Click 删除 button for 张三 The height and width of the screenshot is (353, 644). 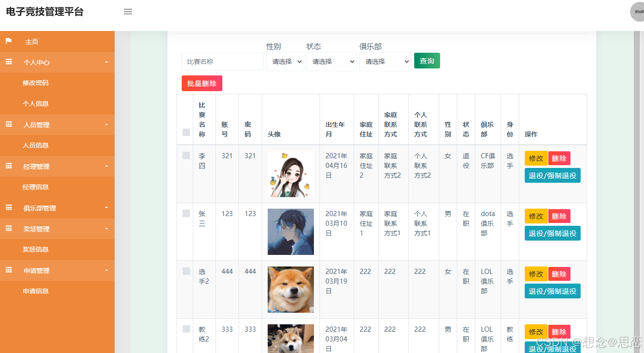[559, 216]
